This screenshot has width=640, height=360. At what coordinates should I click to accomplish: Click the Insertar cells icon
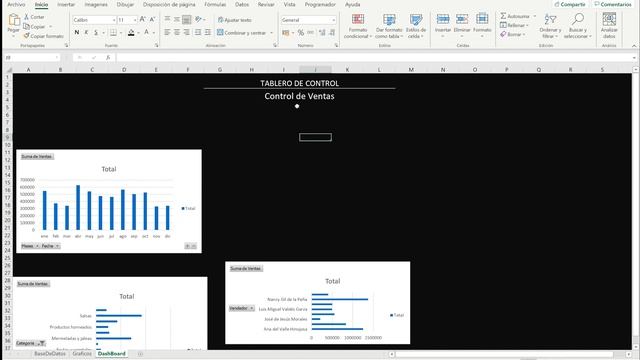(x=443, y=19)
